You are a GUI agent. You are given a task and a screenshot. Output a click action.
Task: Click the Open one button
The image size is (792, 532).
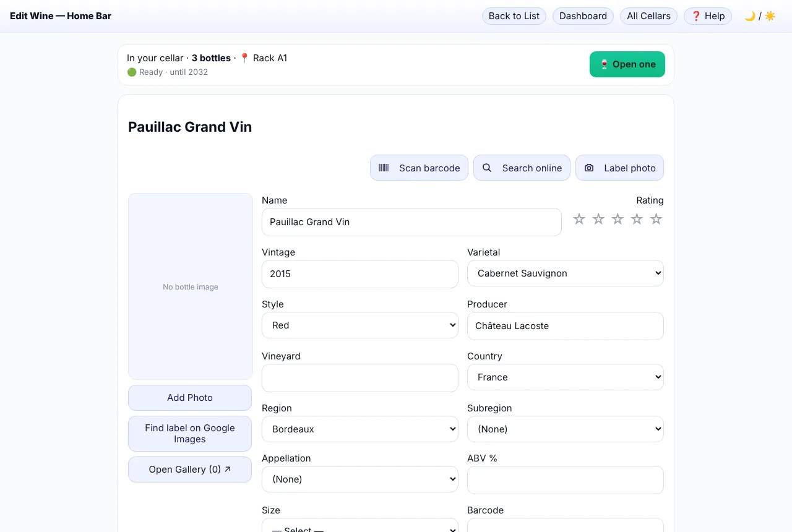point(627,64)
